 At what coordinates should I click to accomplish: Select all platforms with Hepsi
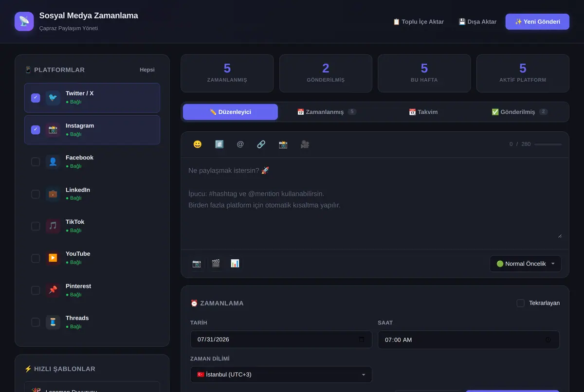tap(147, 70)
